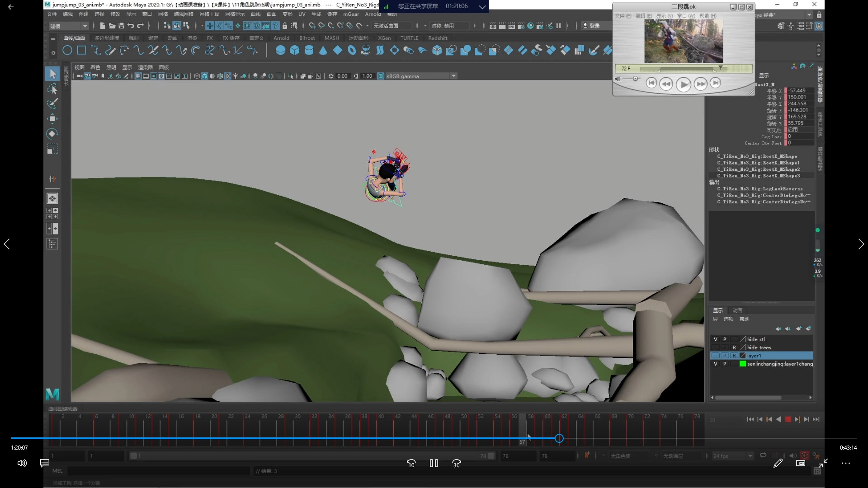Toggle V on senlinchangjing layer
Viewport: 868px width, 488px height.
[x=715, y=364]
